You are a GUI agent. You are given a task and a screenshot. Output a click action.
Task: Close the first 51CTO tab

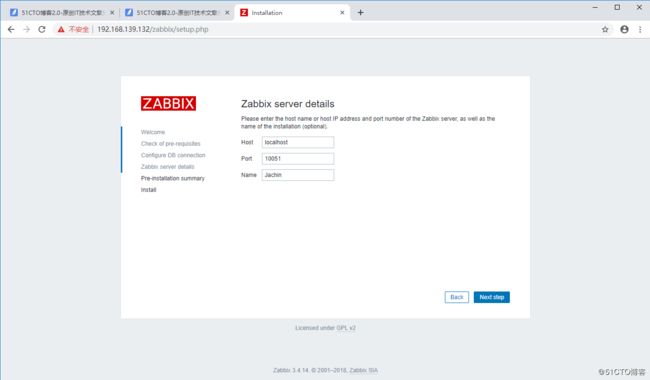(112, 13)
